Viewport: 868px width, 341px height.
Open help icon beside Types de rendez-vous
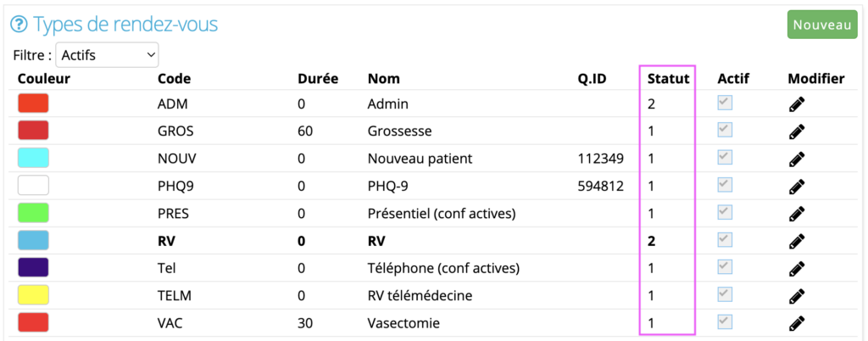pos(19,25)
